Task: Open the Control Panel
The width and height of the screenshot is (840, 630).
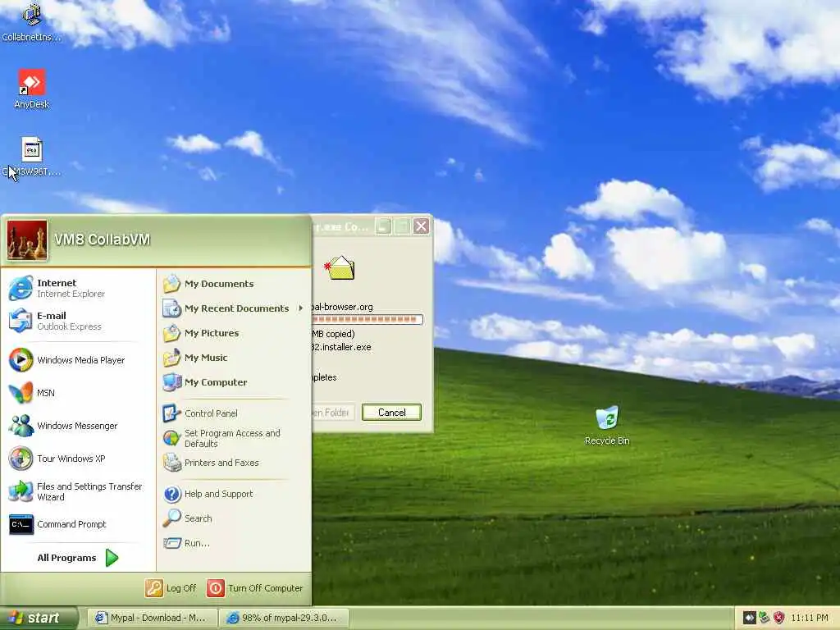Action: tap(234, 413)
